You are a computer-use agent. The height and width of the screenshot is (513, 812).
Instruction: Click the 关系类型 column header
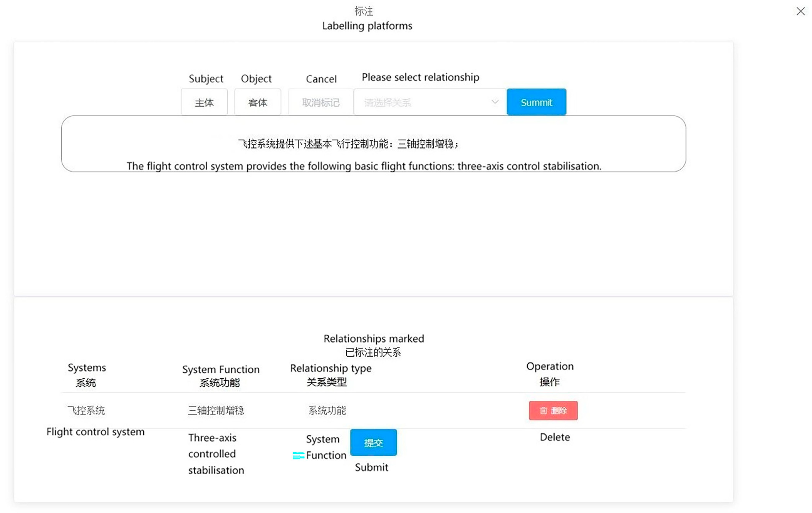327,382
